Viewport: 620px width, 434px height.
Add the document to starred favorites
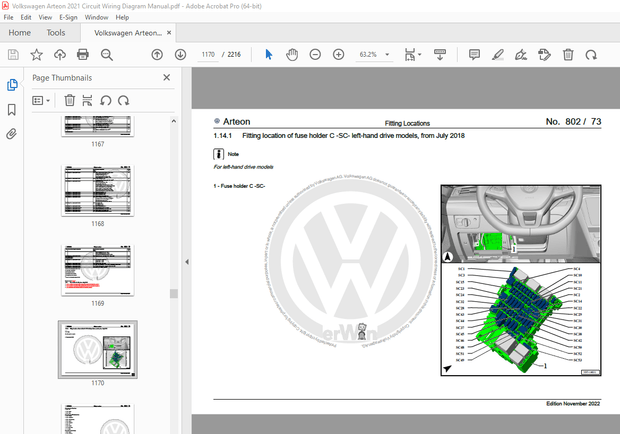tap(36, 55)
